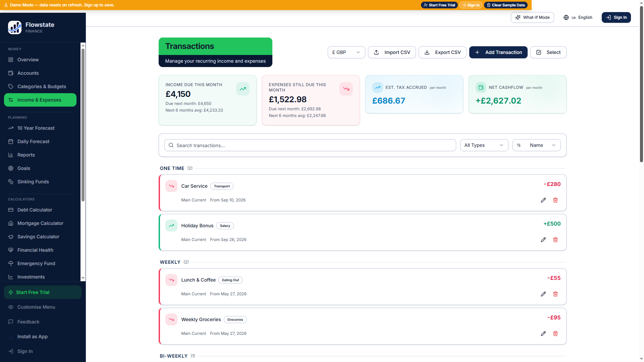644x362 pixels.
Task: Click the sidebar scrollbar down arrow
Action: point(83,278)
